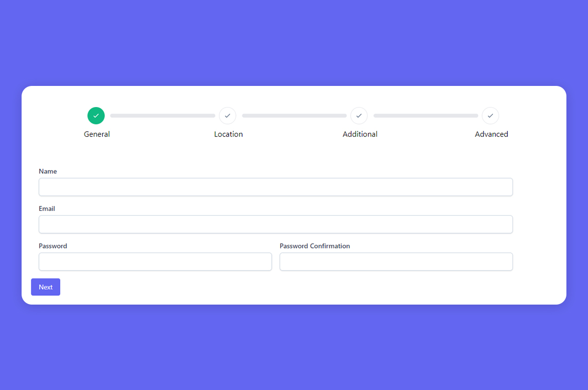Select the Location step checkmark circle
The image size is (588, 390).
coord(228,116)
